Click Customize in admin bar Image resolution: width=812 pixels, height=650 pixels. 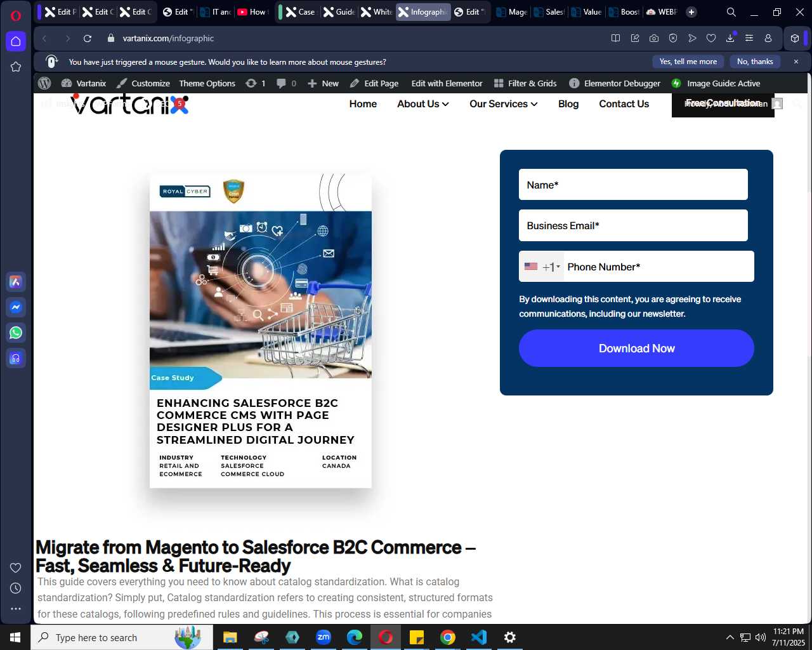143,83
